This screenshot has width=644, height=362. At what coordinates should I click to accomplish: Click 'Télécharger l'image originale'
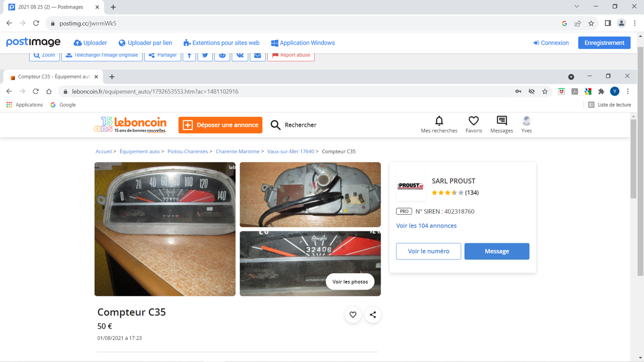pyautogui.click(x=102, y=55)
